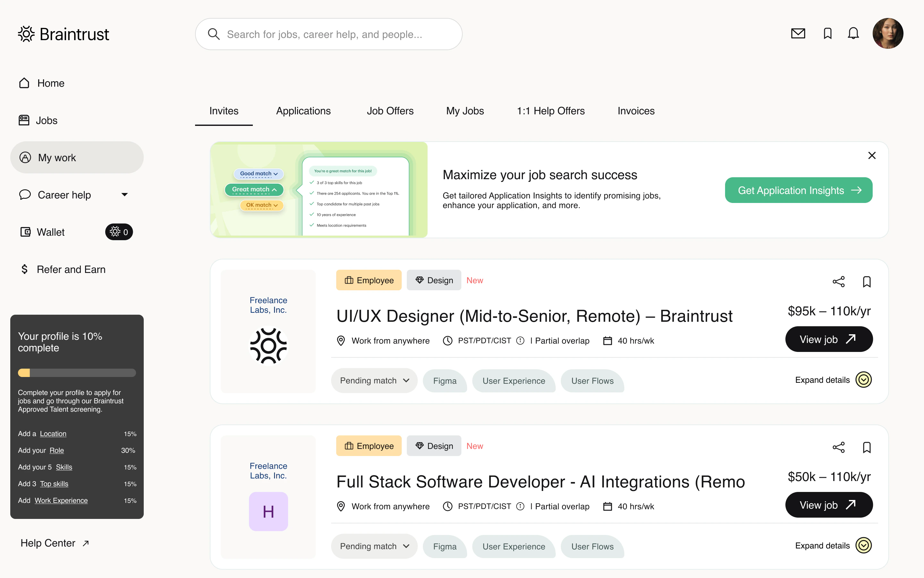Click the Role profile link
This screenshot has width=924, height=578.
tap(56, 450)
